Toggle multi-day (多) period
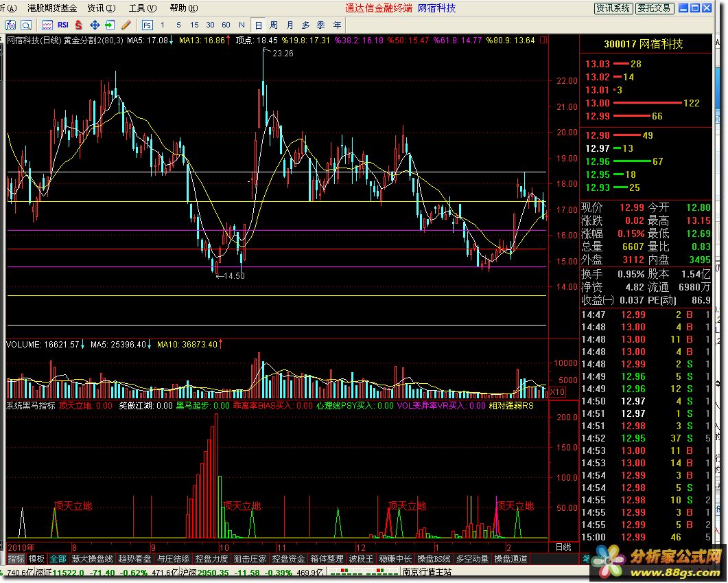Image resolution: width=728 pixels, height=583 pixels. point(305,25)
